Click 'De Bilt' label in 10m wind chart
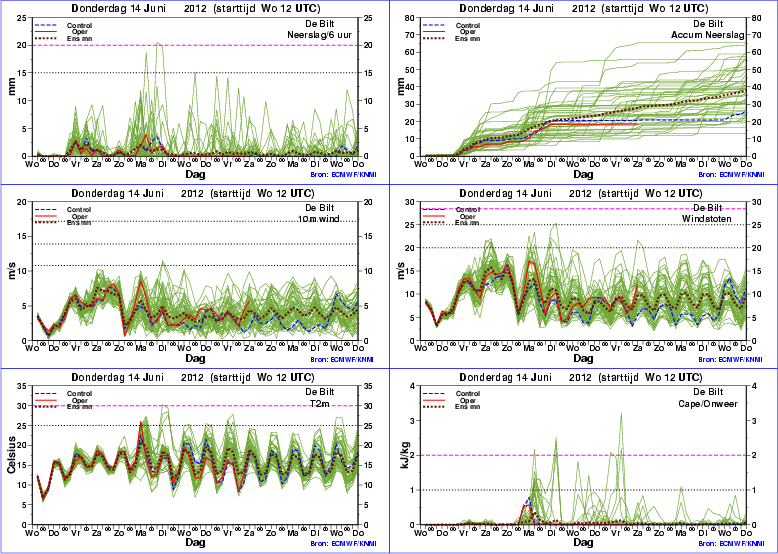The image size is (778, 554). (320, 207)
